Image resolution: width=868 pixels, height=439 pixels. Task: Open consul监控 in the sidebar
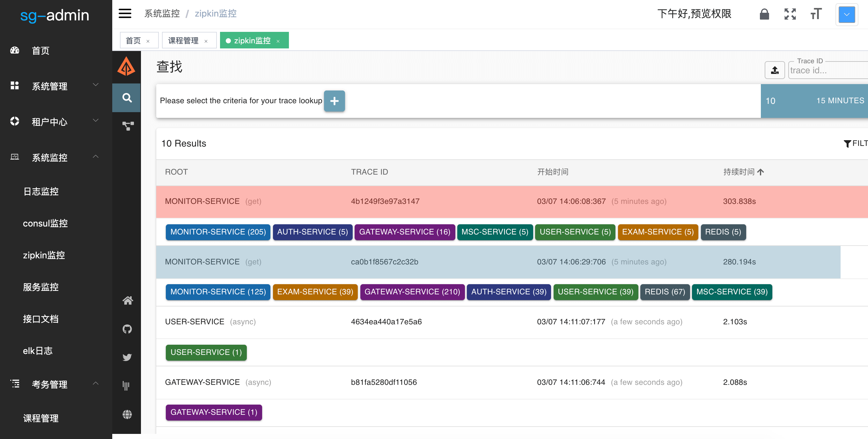tap(45, 223)
